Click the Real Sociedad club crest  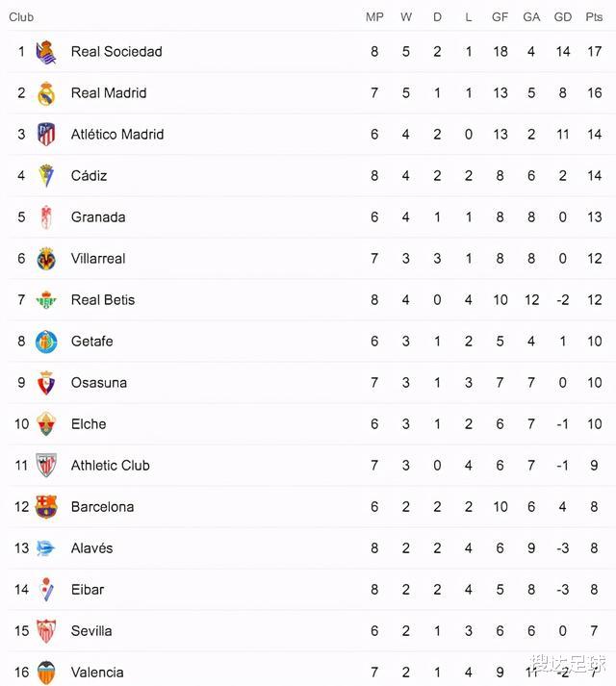click(46, 52)
